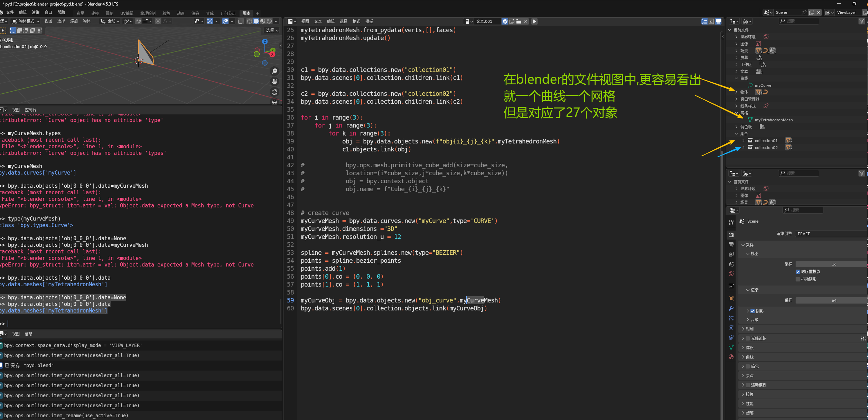Open the Material properties tab
The width and height of the screenshot is (868, 420).
click(x=731, y=357)
